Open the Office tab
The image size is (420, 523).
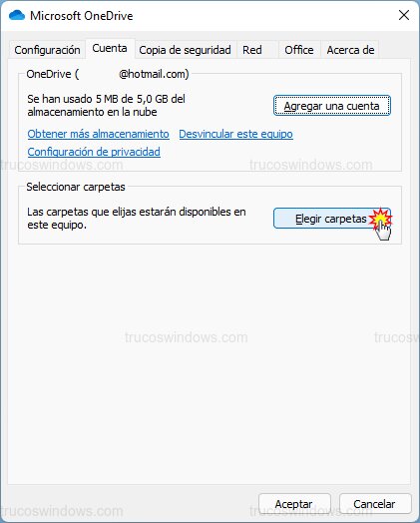click(299, 50)
